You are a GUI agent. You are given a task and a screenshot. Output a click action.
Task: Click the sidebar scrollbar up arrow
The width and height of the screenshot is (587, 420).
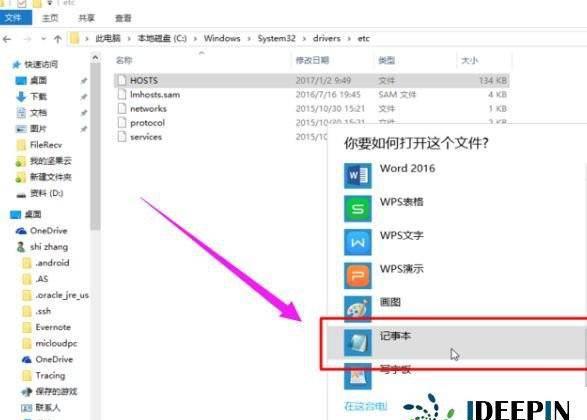95,58
